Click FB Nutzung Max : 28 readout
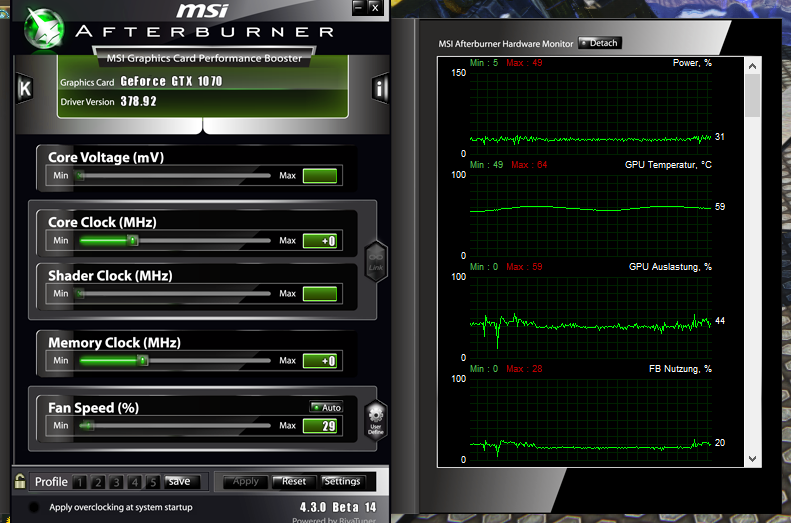Viewport: 791px width, 523px height. pyautogui.click(x=524, y=369)
